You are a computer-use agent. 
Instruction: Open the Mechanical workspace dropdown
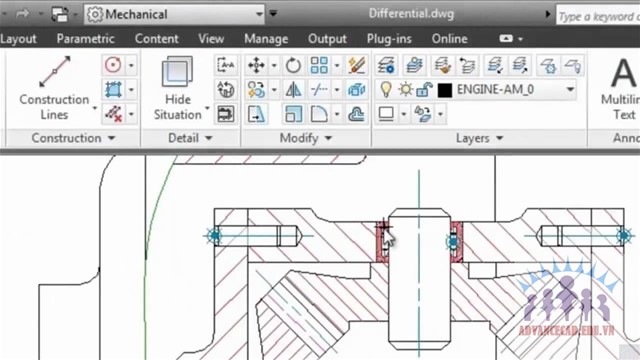[x=259, y=14]
